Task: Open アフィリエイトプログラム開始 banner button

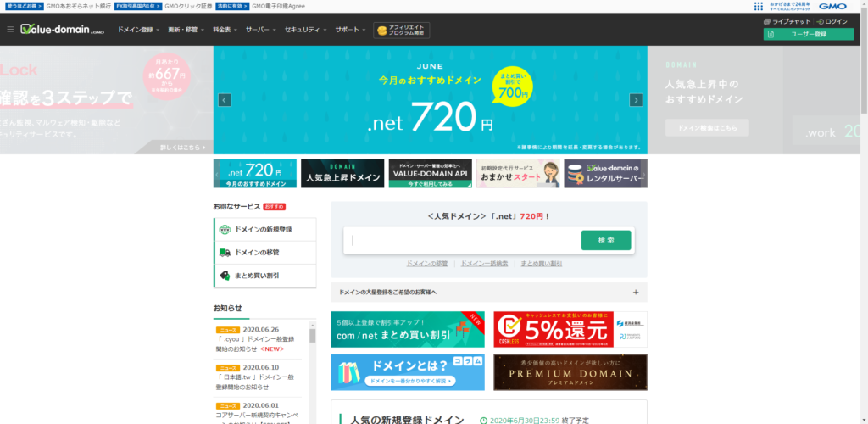Action: point(401,30)
